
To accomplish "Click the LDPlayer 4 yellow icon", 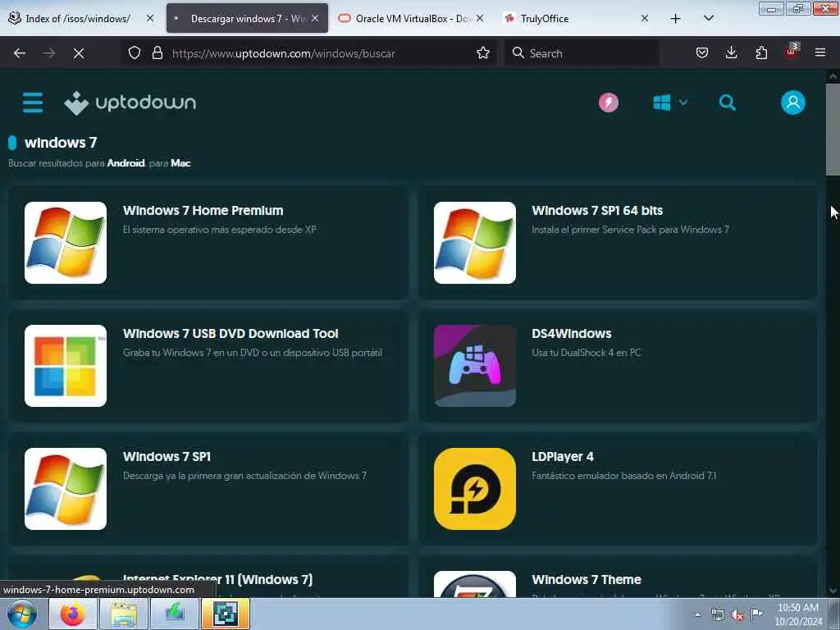I will (475, 489).
